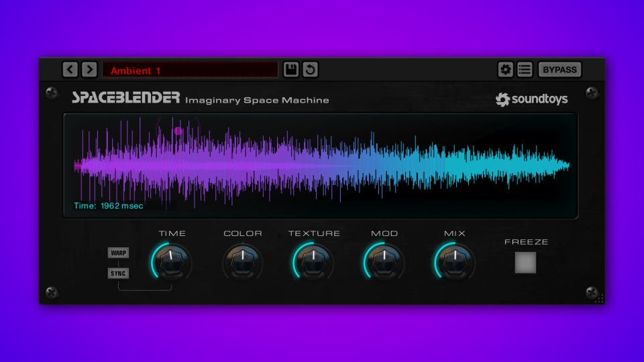Toggle the BYPASS button

tap(559, 69)
